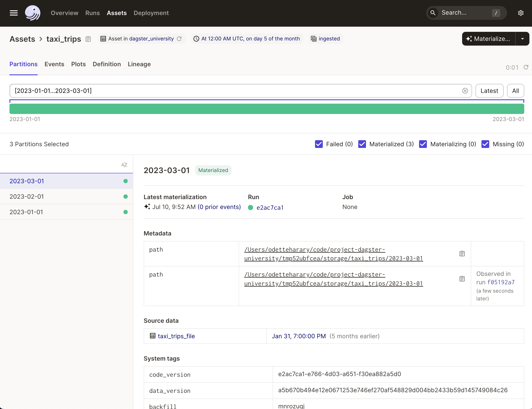Select the 2023-03-01 partition row

pyautogui.click(x=66, y=181)
